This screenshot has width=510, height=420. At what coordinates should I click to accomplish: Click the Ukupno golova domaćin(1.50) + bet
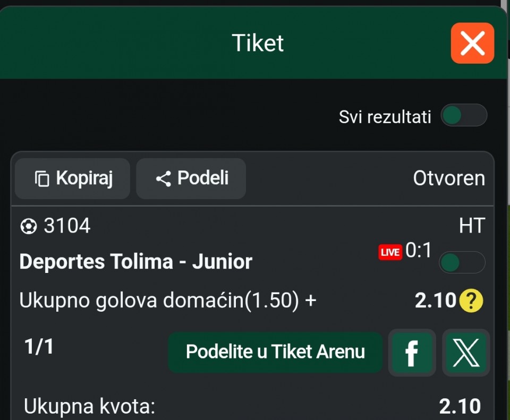[x=168, y=301]
